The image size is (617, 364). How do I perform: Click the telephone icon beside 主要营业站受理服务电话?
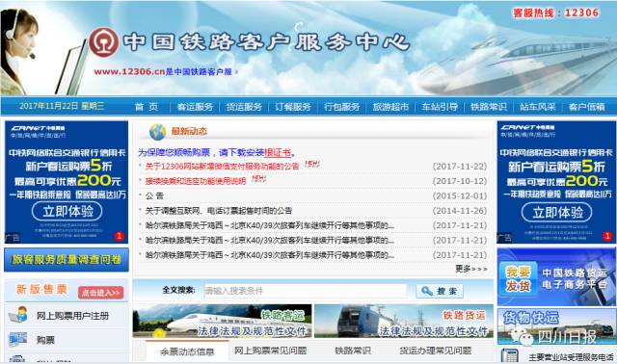[x=510, y=355]
